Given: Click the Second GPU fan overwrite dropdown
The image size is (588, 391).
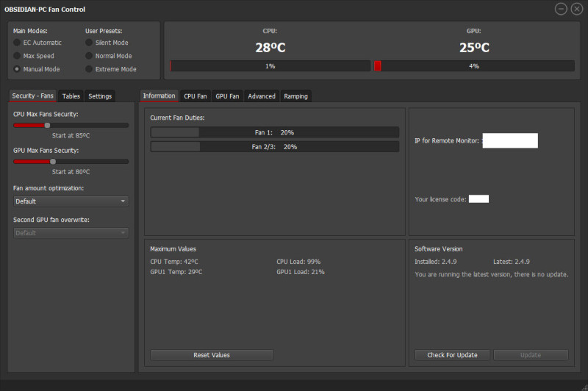Looking at the screenshot, I should point(71,233).
